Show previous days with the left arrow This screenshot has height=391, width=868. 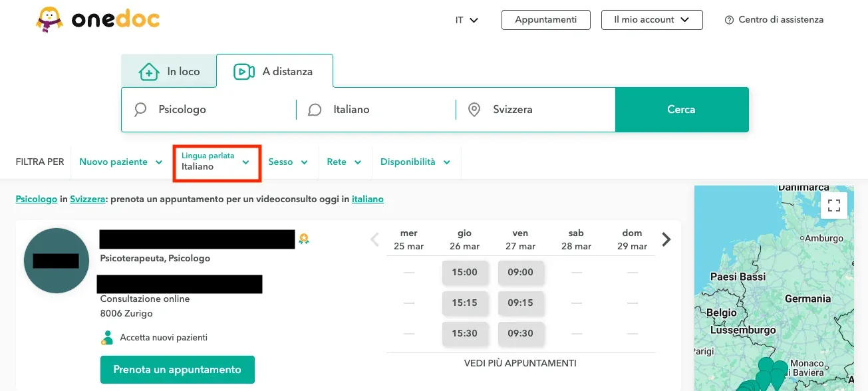pos(375,239)
